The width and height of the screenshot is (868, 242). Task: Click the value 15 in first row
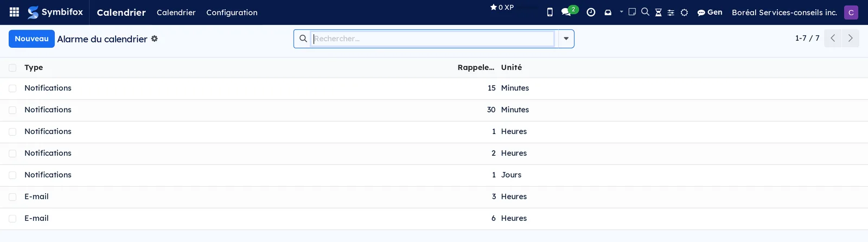click(492, 88)
